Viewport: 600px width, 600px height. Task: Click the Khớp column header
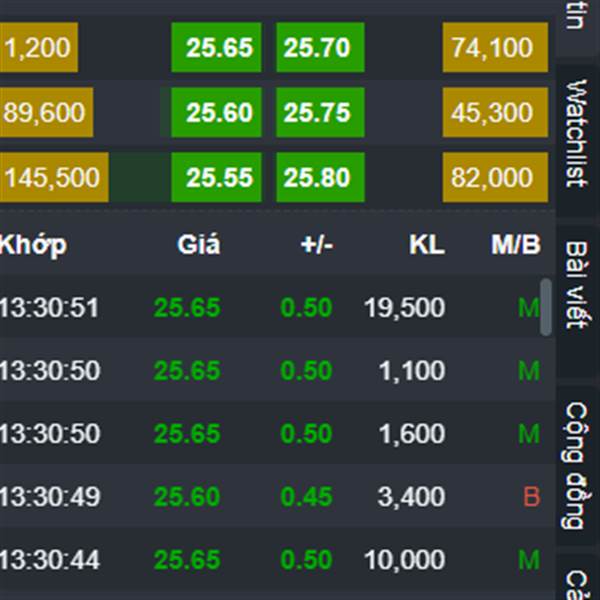[33, 245]
